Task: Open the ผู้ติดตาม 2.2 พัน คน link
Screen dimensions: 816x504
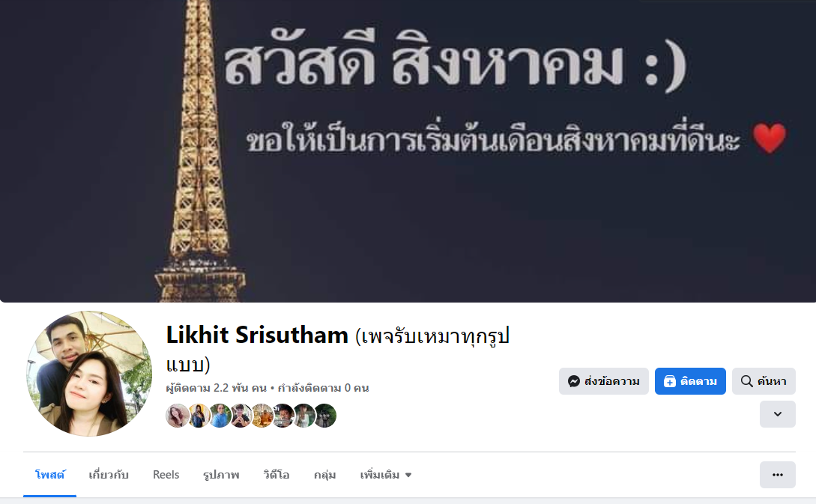Action: pyautogui.click(x=216, y=388)
